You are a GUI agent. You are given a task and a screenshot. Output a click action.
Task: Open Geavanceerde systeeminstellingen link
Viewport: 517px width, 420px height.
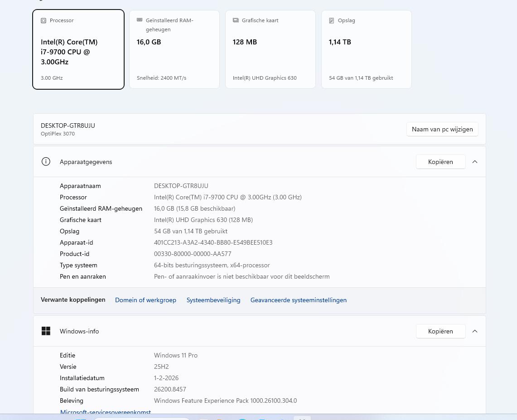coord(299,300)
